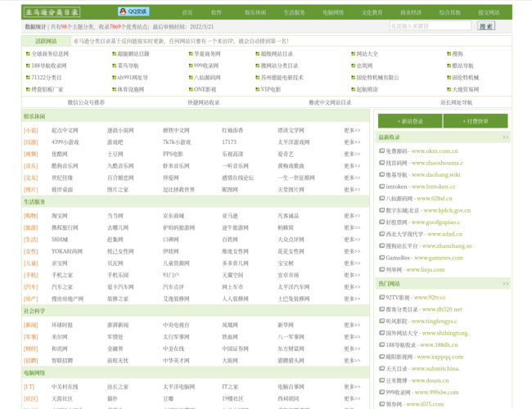Show 更多>> for the [购物] row
The height and width of the screenshot is (409, 532).
click(x=351, y=215)
